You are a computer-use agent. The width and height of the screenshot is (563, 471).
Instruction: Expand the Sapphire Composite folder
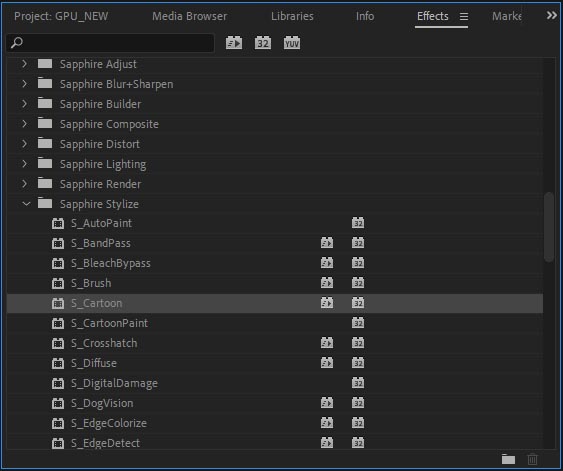point(24,124)
